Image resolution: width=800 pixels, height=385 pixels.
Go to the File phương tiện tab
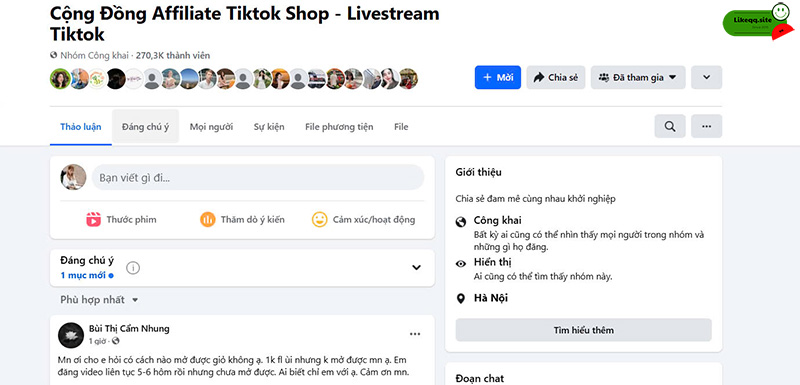pyautogui.click(x=339, y=127)
